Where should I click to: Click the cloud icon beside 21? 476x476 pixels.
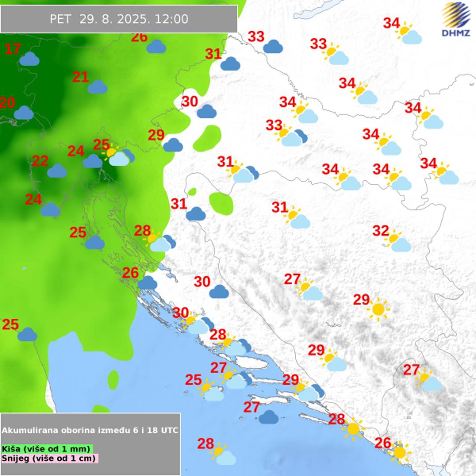(x=97, y=87)
